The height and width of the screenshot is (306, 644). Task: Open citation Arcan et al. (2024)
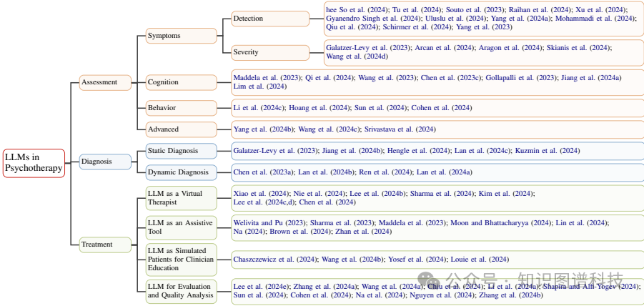pos(445,48)
